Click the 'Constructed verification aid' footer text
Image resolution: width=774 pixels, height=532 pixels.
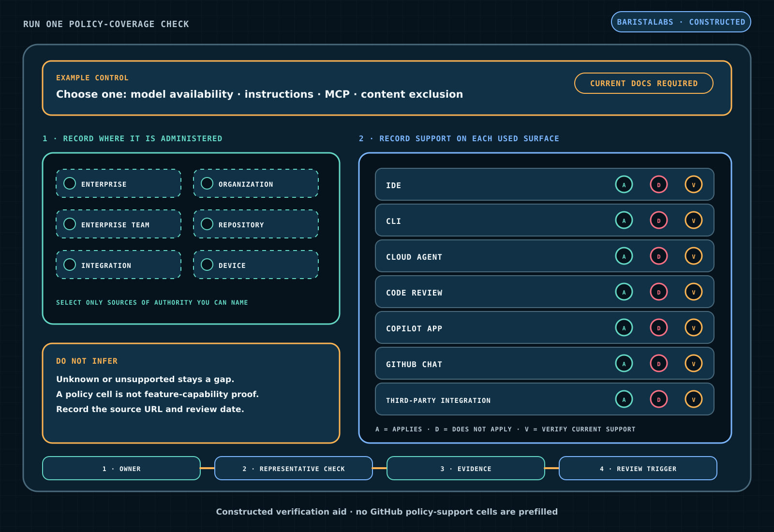(x=387, y=512)
